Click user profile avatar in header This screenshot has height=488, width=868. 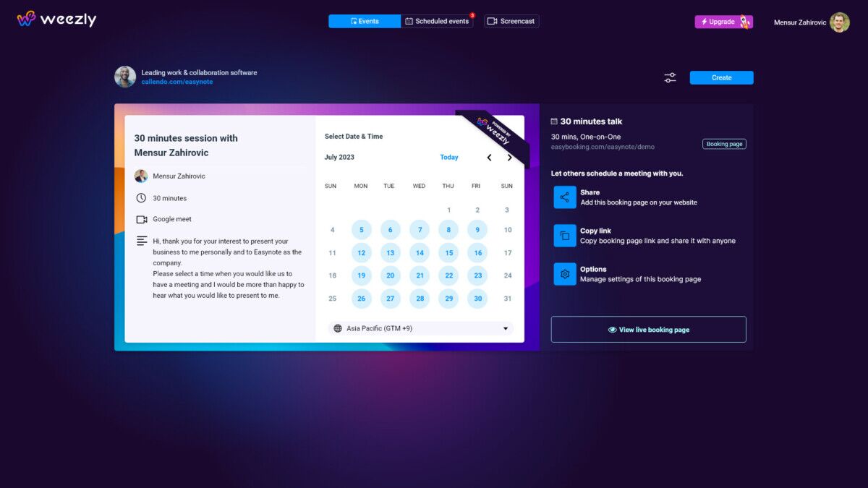coord(839,22)
